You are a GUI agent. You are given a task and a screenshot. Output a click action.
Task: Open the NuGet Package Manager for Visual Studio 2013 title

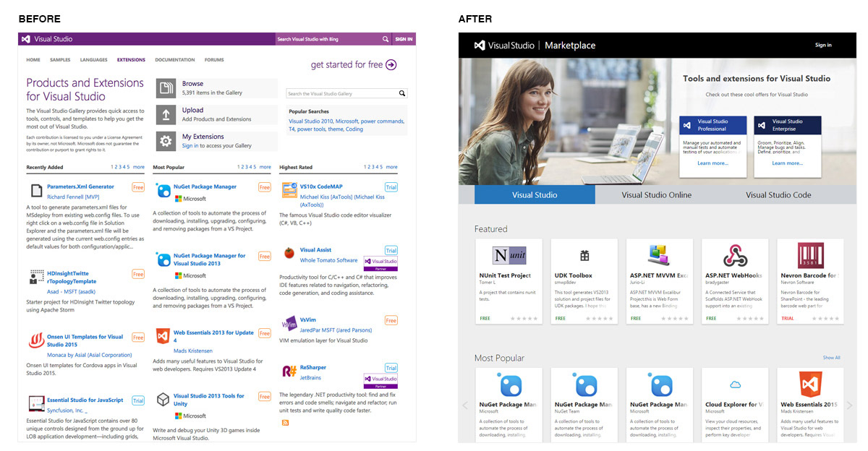click(209, 259)
